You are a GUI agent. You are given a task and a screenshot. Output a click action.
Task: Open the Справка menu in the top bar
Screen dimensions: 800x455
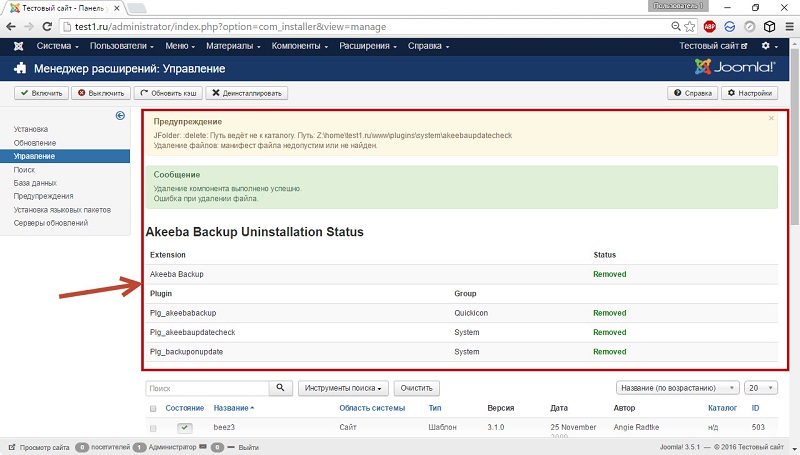pos(428,46)
